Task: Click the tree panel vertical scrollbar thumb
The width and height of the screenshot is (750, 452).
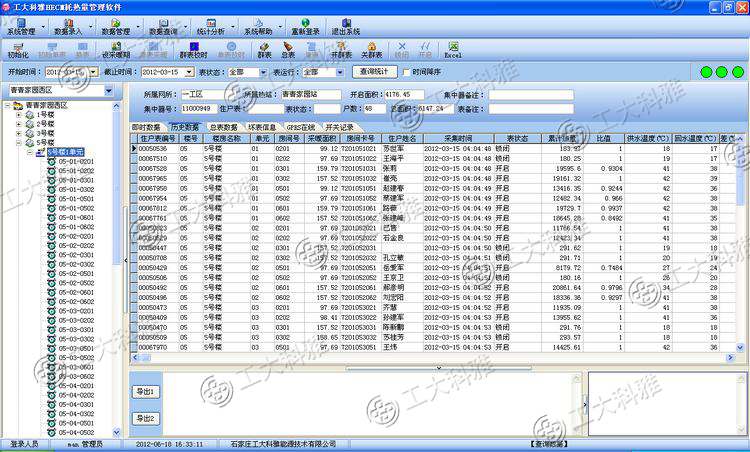Action: coord(116,188)
